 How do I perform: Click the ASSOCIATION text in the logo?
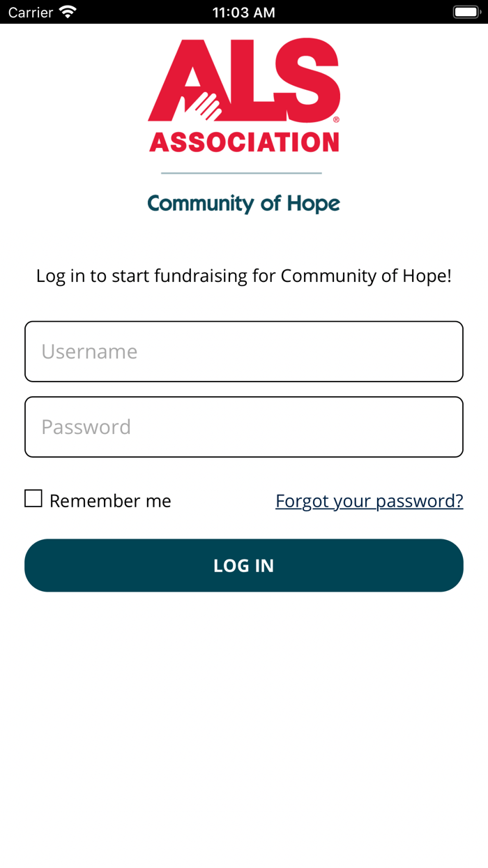coord(243,142)
